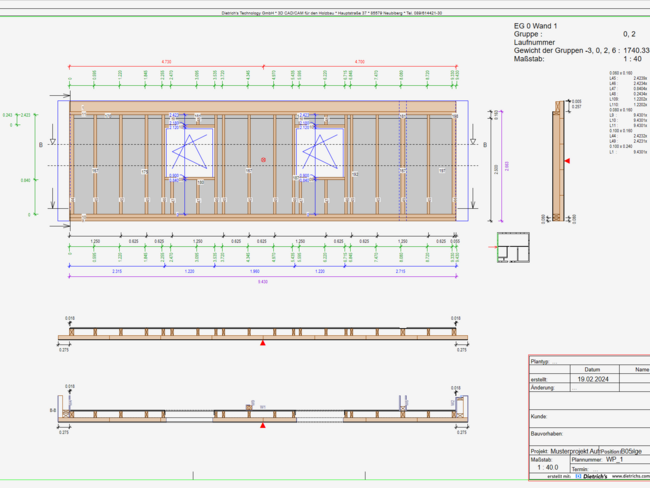The width and height of the screenshot is (650, 488).
Task: Click the red center-of-gravity marker in the wall elevation
Action: tap(263, 160)
